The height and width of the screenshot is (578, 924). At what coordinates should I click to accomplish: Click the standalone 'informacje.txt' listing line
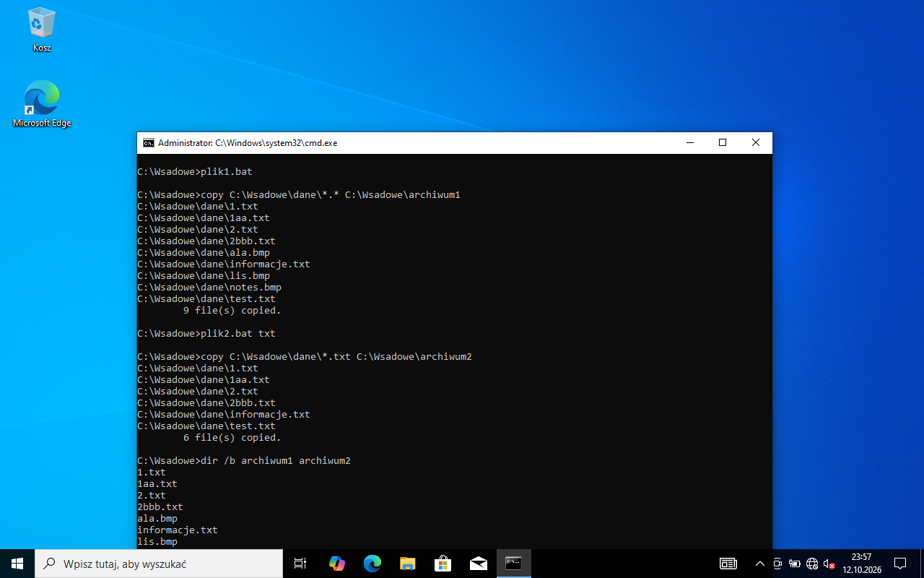178,530
